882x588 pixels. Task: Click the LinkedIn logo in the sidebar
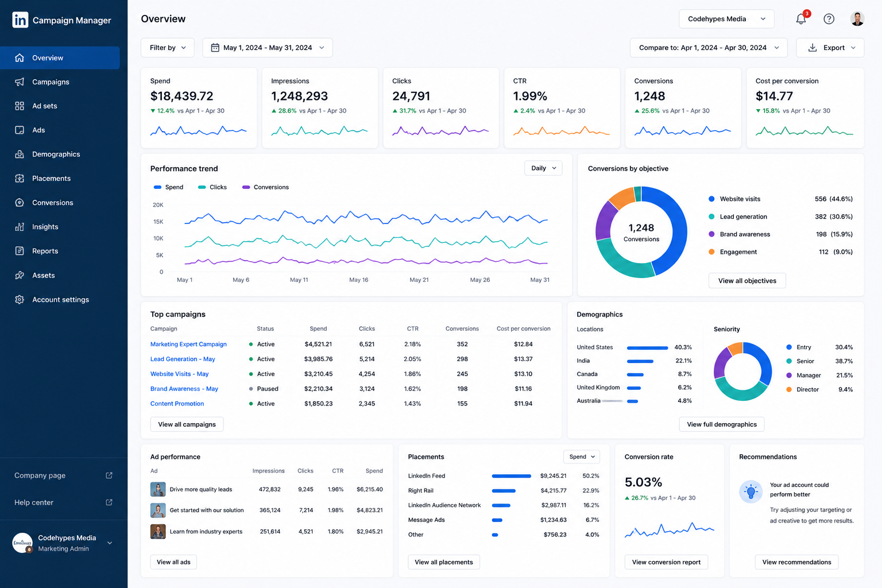point(20,20)
